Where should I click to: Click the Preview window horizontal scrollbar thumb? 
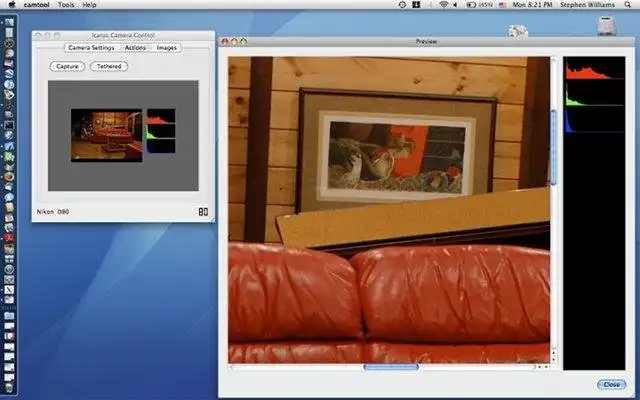tap(391, 367)
